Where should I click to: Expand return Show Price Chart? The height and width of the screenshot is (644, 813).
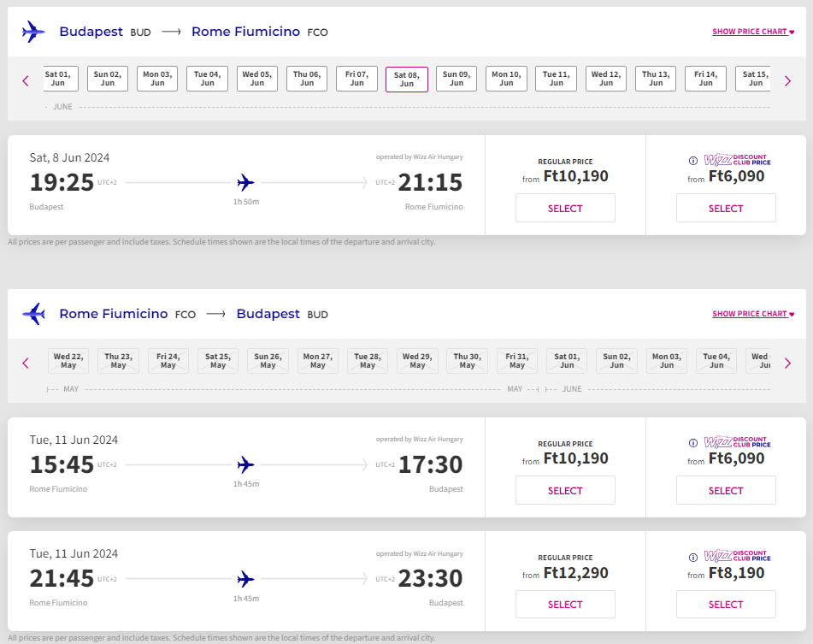[x=753, y=314]
